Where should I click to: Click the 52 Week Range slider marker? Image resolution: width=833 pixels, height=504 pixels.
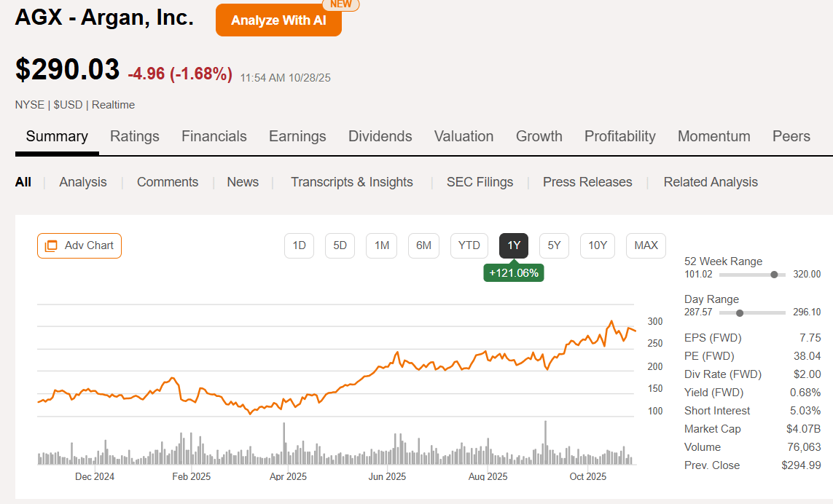[x=774, y=275]
